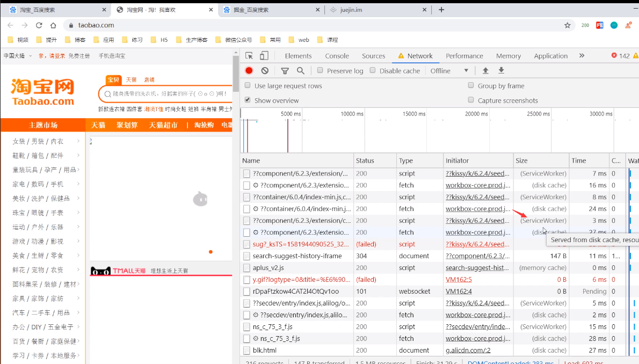
Task: Reload the taobao.com page
Action: coord(39,25)
